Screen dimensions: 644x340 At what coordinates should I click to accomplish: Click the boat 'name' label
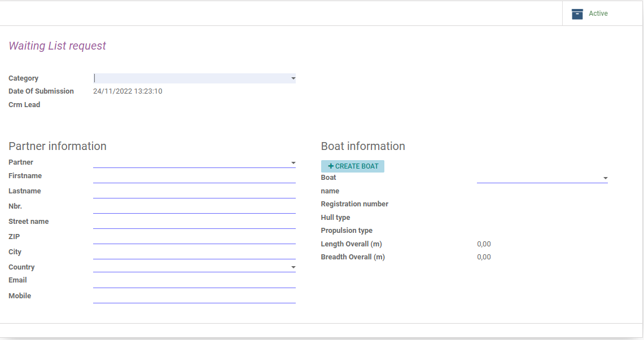[x=330, y=191]
